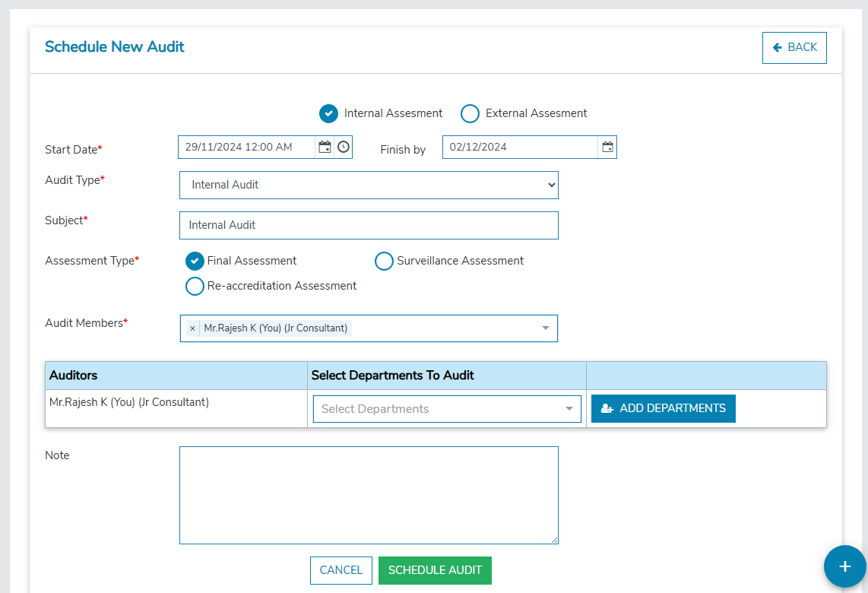Click the blue floating plus button
Viewport: 868px width, 593px height.
click(844, 566)
